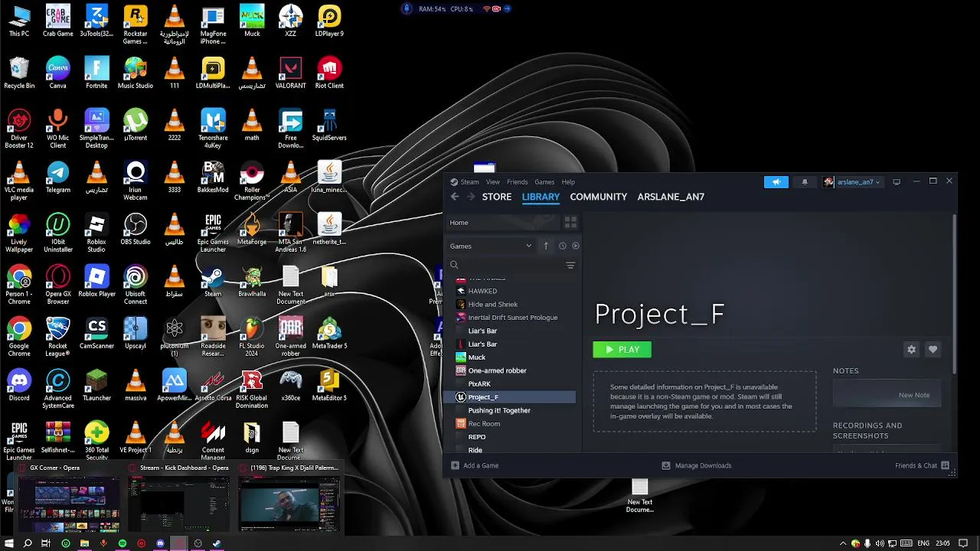Open advanced library filter options icon
This screenshot has height=551, width=980.
click(x=570, y=265)
